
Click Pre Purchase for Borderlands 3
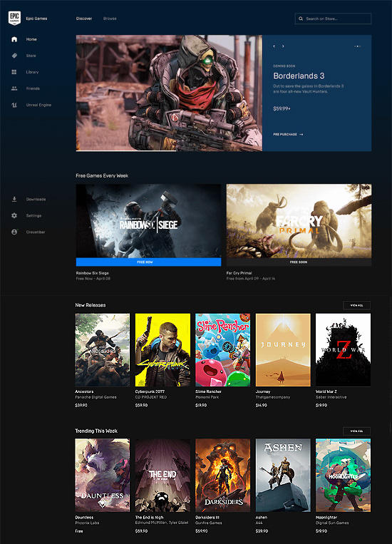point(288,134)
